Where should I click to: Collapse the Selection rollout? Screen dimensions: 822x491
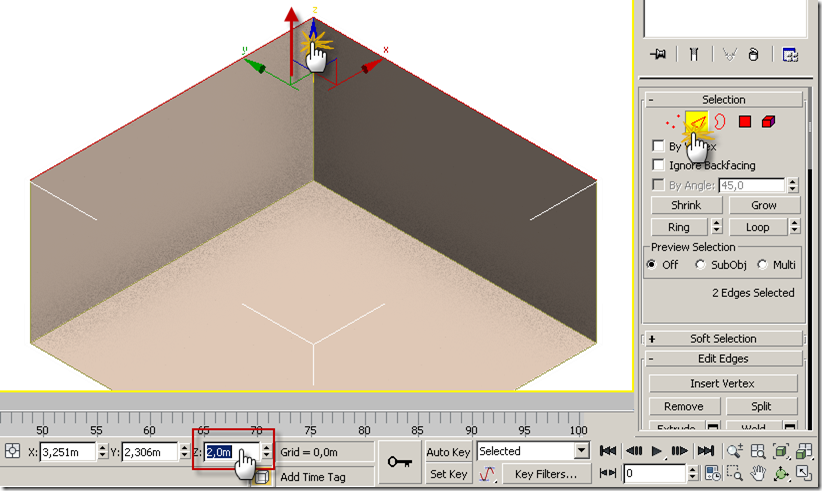tap(723, 100)
